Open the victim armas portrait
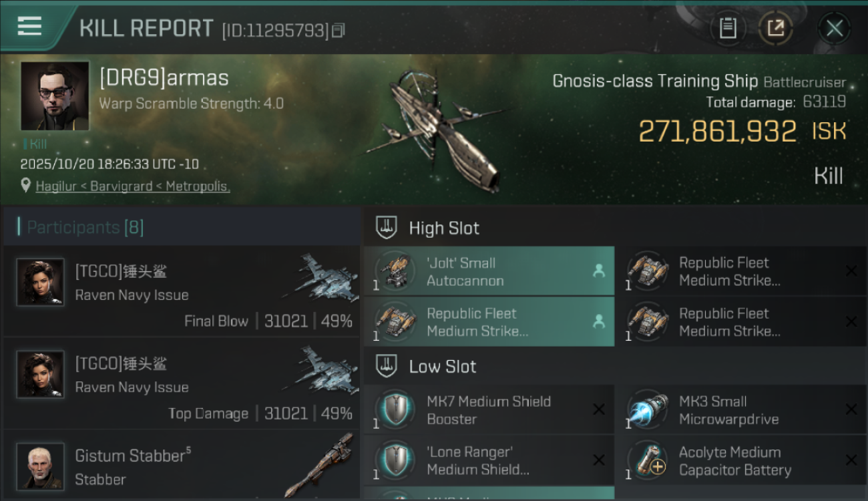Screen dimensions: 868x501 pos(55,96)
